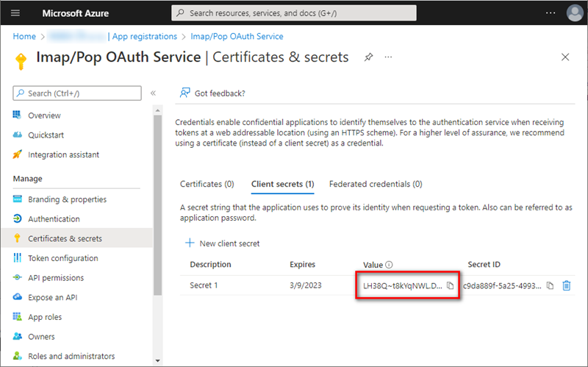Screen dimensions: 588x367
Task: Copy the Secret ID to clipboard
Action: coord(550,285)
